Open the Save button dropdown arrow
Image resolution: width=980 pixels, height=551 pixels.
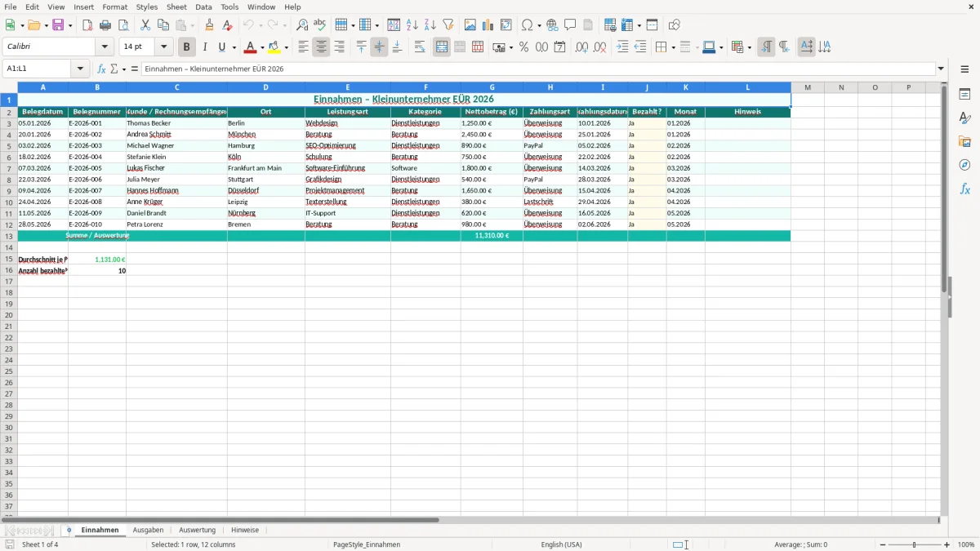70,25
